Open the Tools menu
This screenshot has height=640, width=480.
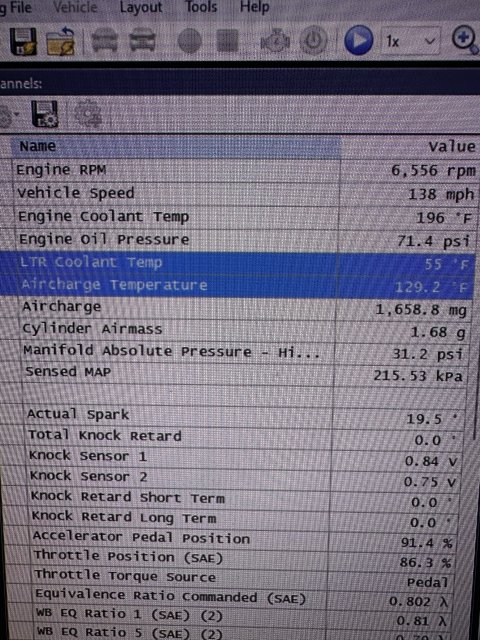point(201,7)
